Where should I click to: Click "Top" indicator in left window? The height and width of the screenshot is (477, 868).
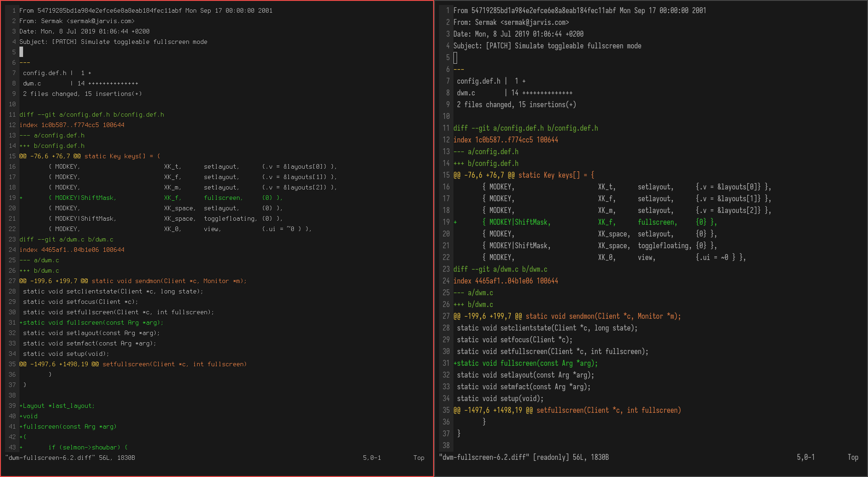coord(419,458)
